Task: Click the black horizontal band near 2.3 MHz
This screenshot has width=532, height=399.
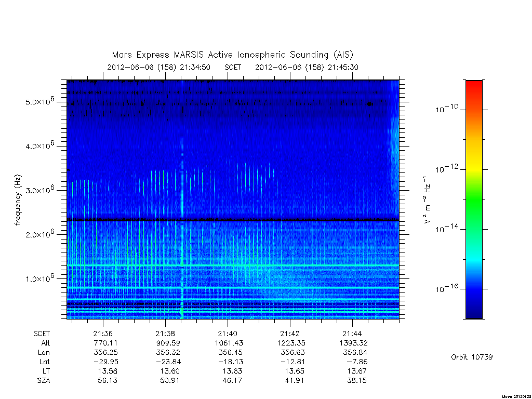Action: click(x=233, y=220)
